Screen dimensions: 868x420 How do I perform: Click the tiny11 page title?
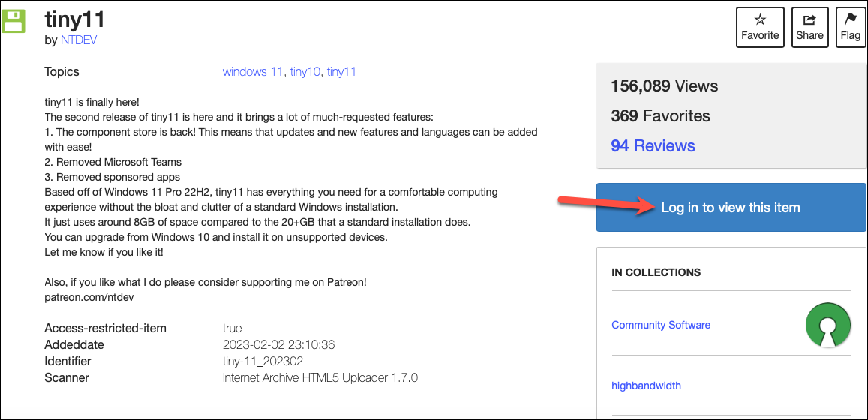(74, 20)
